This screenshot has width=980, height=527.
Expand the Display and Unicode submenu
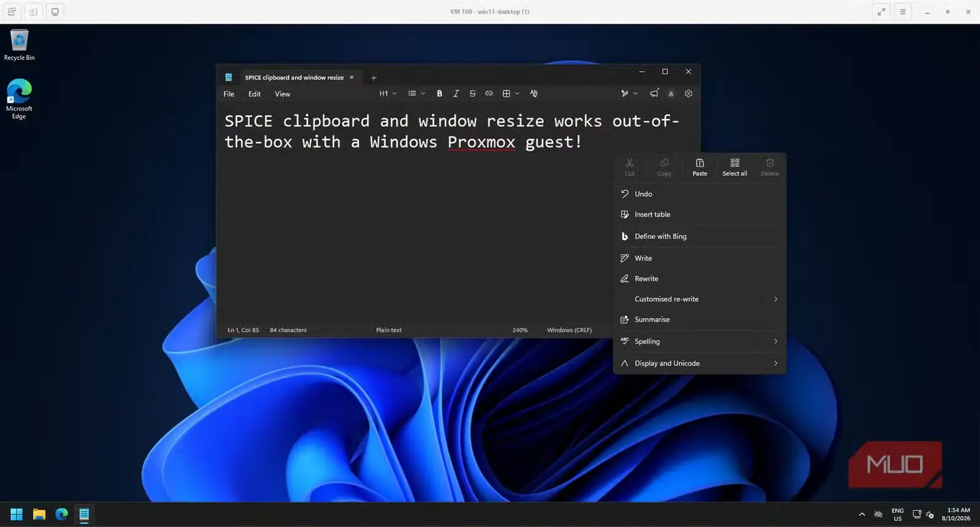699,364
